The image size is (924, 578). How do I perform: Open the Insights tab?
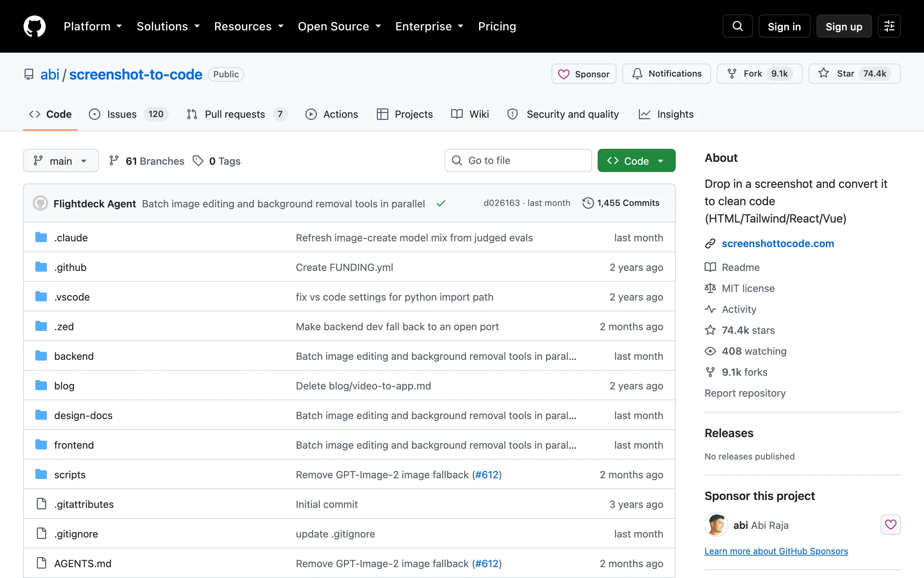(x=666, y=114)
